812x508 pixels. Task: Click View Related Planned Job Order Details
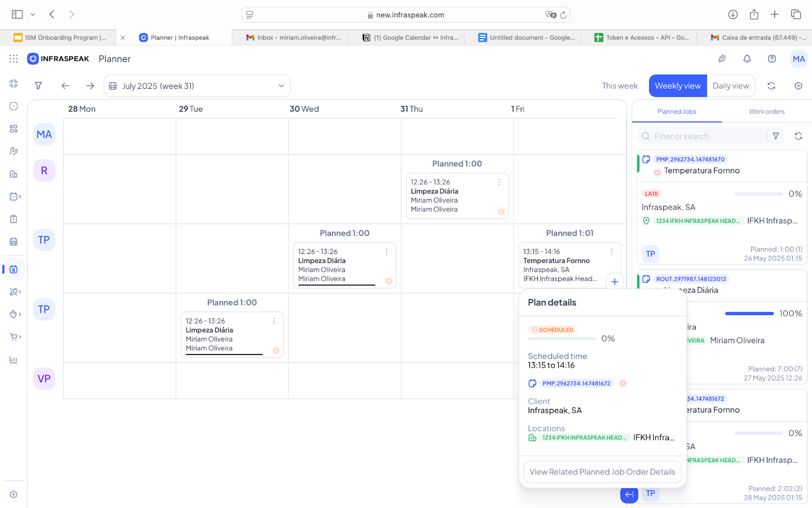(x=602, y=472)
